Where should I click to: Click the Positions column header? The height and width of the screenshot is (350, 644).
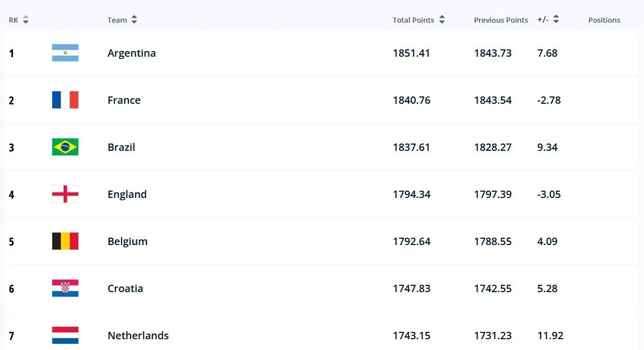604,20
